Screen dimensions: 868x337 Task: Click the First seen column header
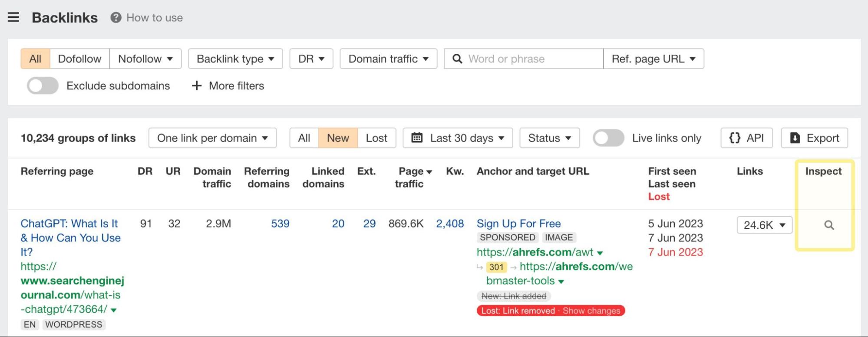(x=672, y=171)
